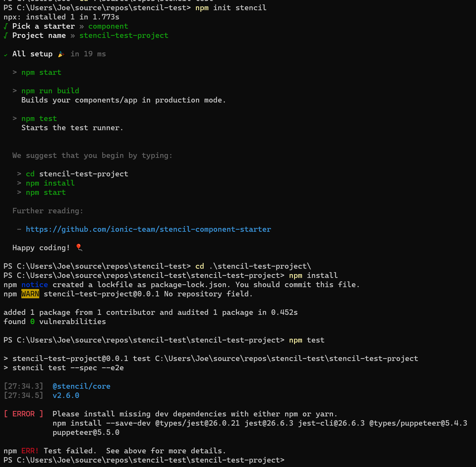Click the red ERROR indicator

pyautogui.click(x=24, y=414)
